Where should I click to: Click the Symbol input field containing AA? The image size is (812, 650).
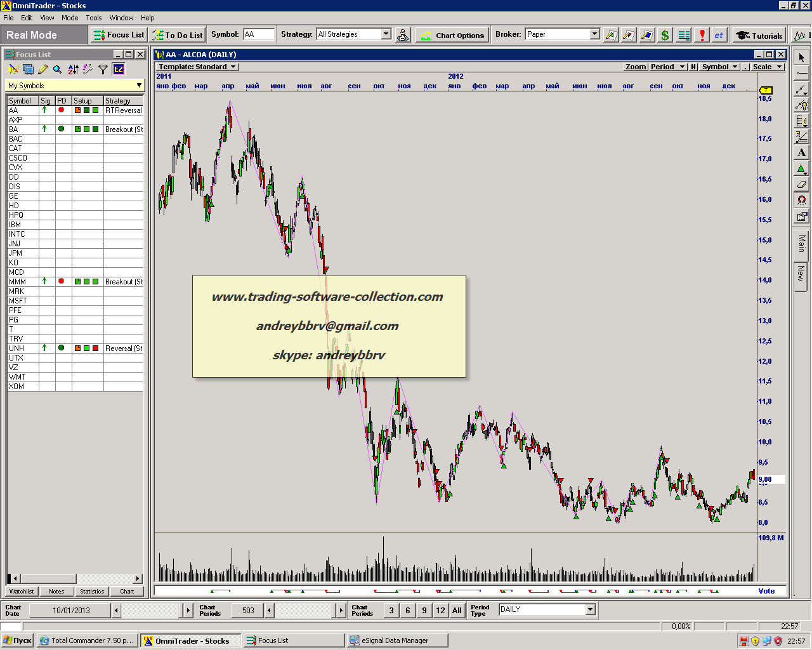(x=259, y=34)
